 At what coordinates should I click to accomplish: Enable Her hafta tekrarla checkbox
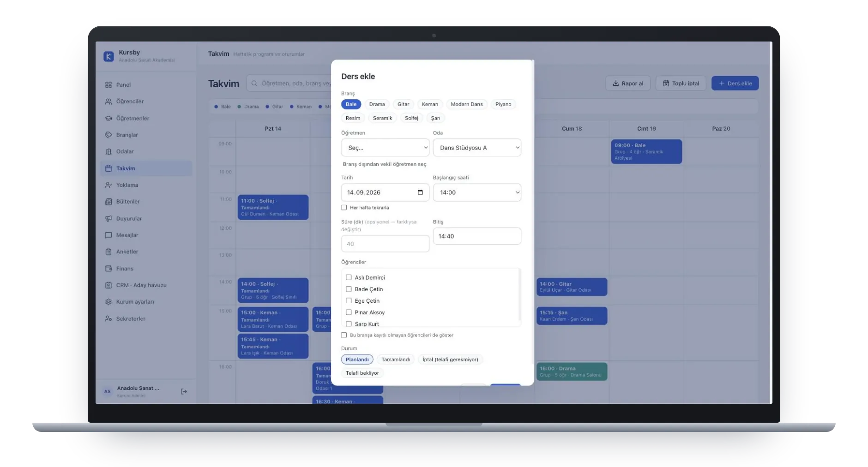[x=344, y=208]
